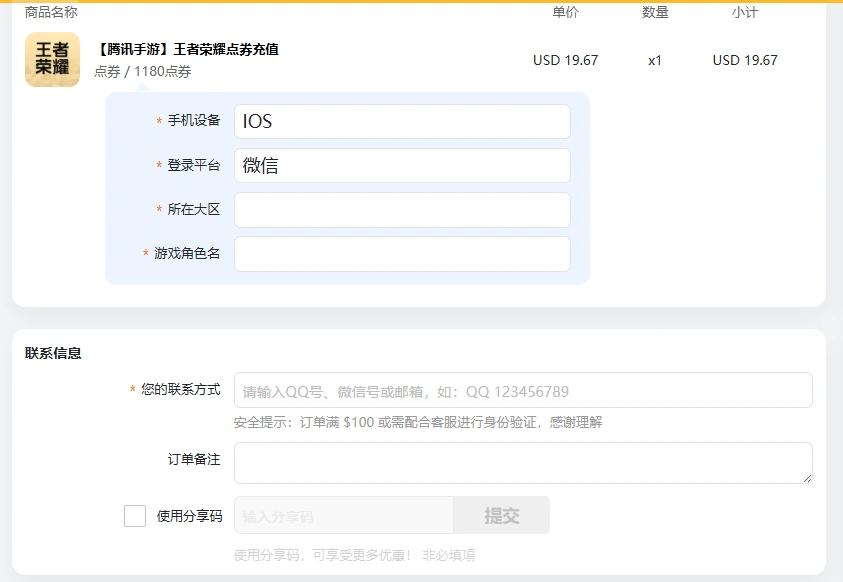Select the 手机设备 field showing IOS

tap(402, 121)
